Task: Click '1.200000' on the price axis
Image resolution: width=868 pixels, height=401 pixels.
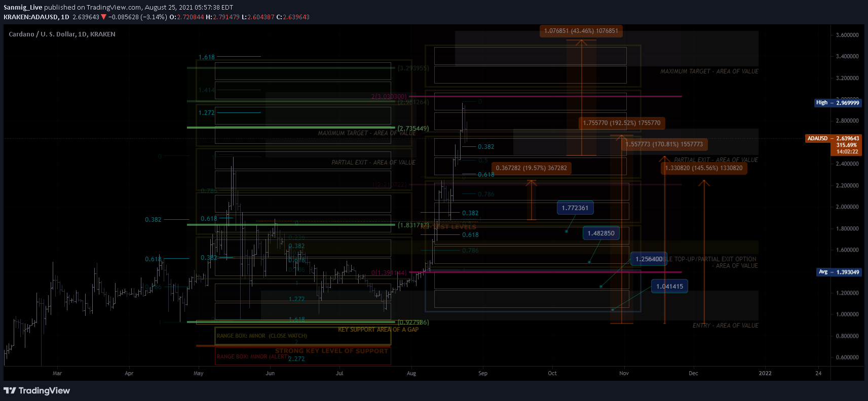Action: 847,293
